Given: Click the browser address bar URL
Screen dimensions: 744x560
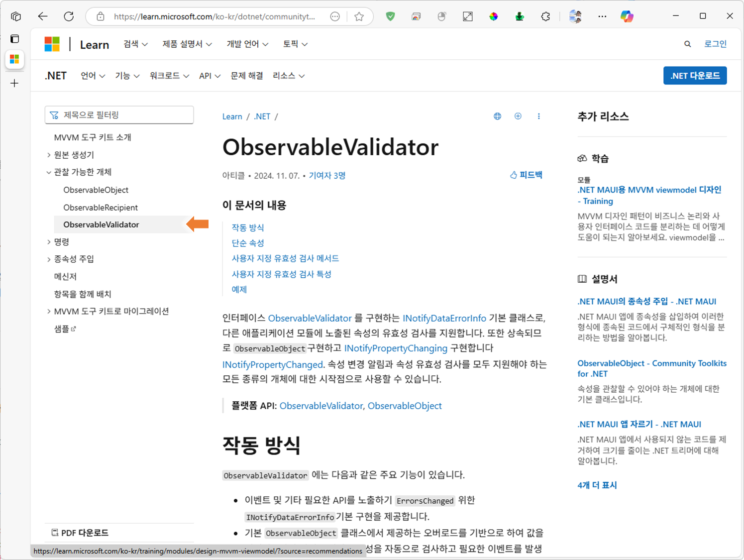Looking at the screenshot, I should click(214, 16).
